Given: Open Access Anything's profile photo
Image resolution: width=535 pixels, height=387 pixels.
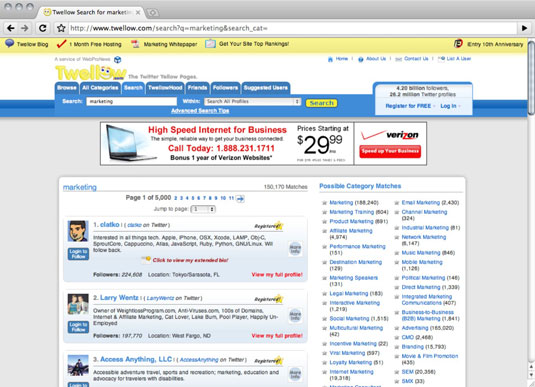Looking at the screenshot, I should (x=78, y=366).
